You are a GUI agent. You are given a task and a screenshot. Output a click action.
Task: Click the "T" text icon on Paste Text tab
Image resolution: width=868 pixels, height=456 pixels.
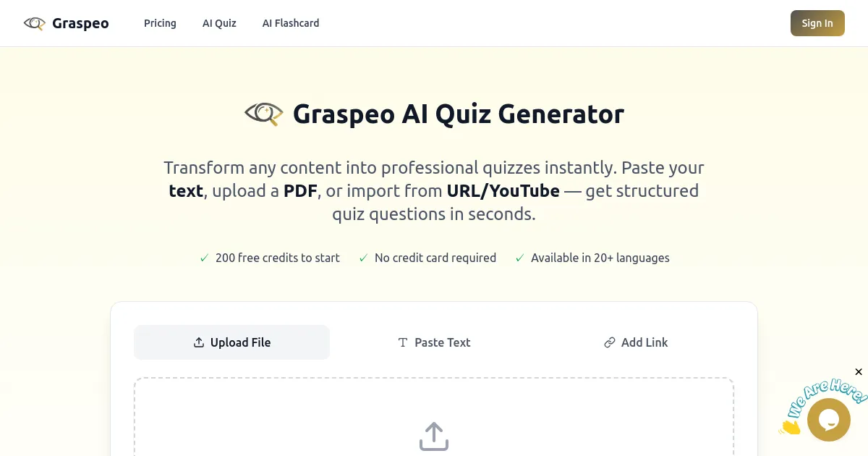(402, 342)
